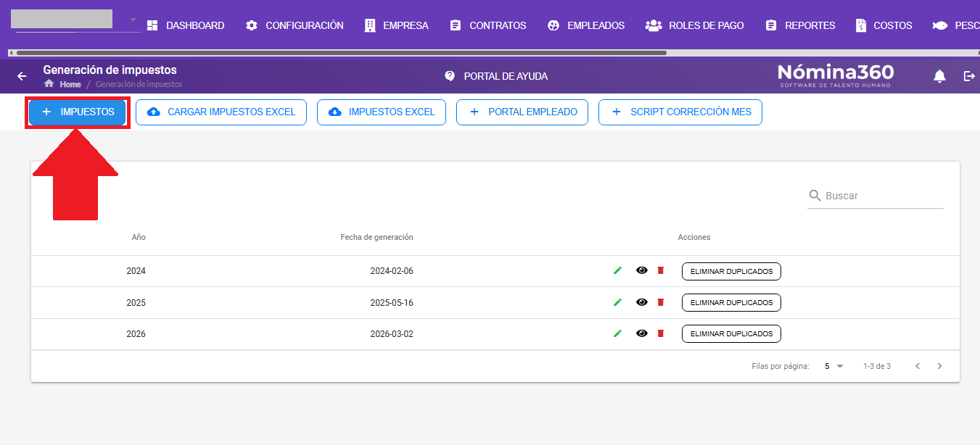Open the ROLES DE PAGO menu

click(x=695, y=25)
